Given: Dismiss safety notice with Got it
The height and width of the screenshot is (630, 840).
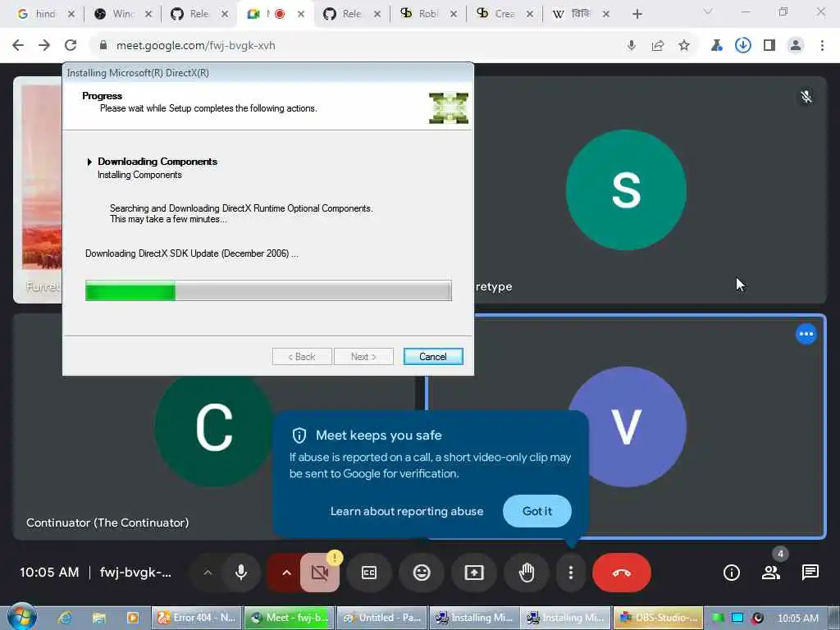Looking at the screenshot, I should (536, 511).
